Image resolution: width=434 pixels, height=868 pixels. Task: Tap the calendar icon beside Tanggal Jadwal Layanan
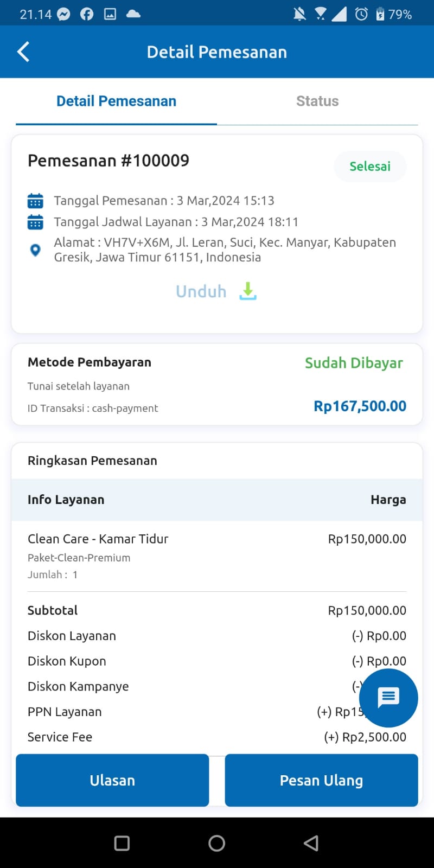(35, 221)
